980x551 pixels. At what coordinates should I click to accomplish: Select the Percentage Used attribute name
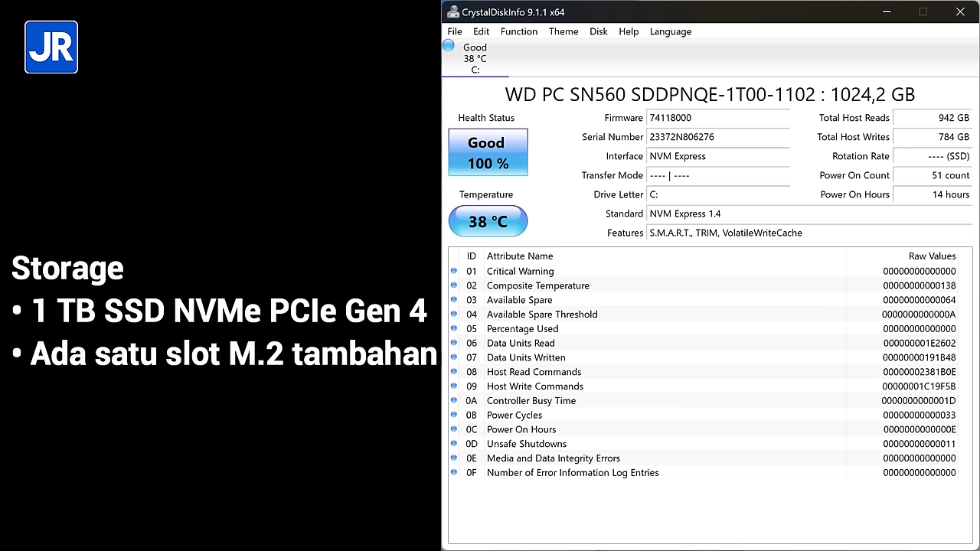523,328
